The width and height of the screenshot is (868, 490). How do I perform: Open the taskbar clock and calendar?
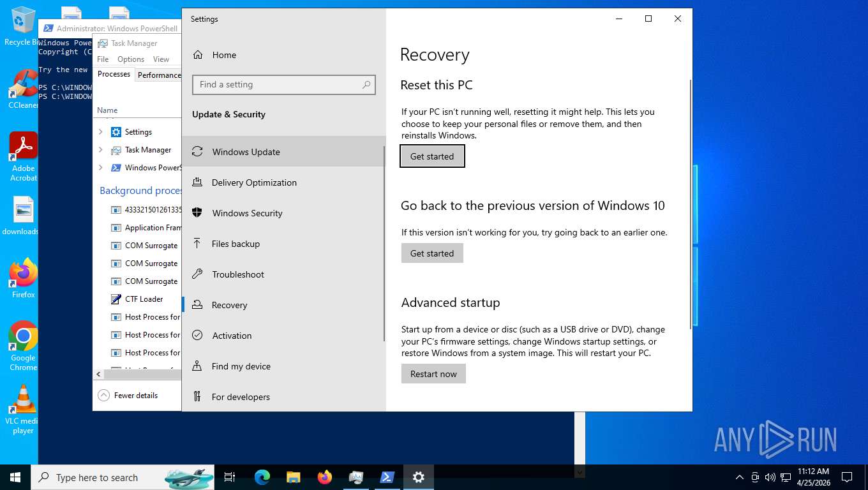[813, 477]
